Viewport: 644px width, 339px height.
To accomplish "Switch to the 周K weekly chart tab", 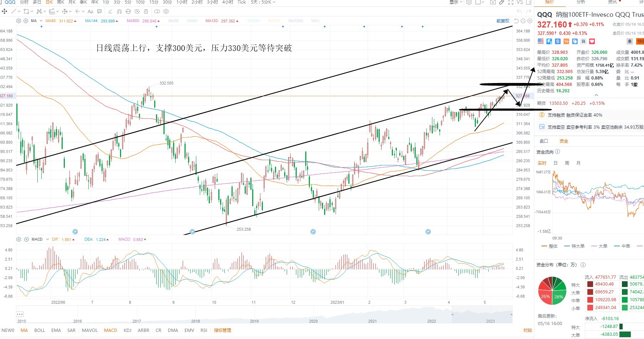I will tap(61, 2).
